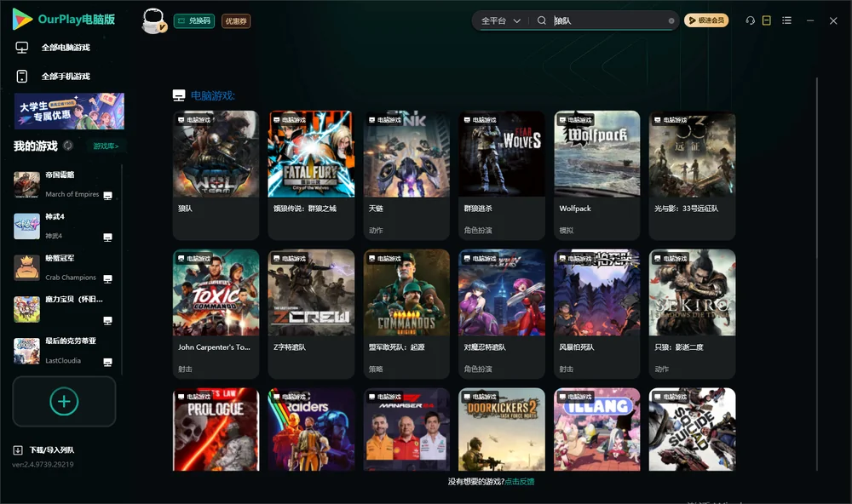Open LastCloudia 最后的克劳蒂亚 entry
The height and width of the screenshot is (504, 852).
click(x=64, y=351)
